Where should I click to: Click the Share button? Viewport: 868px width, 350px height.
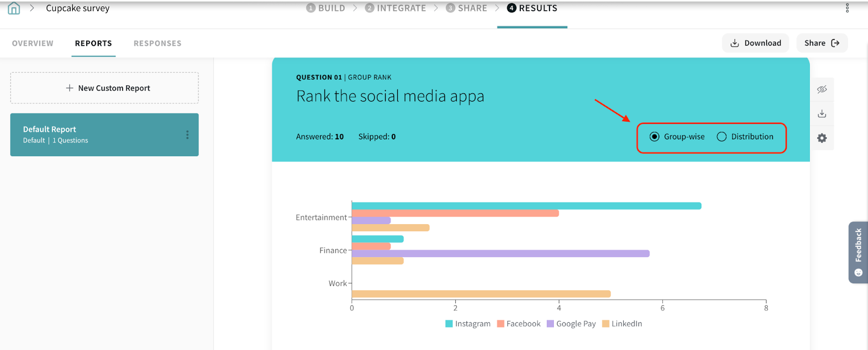821,43
